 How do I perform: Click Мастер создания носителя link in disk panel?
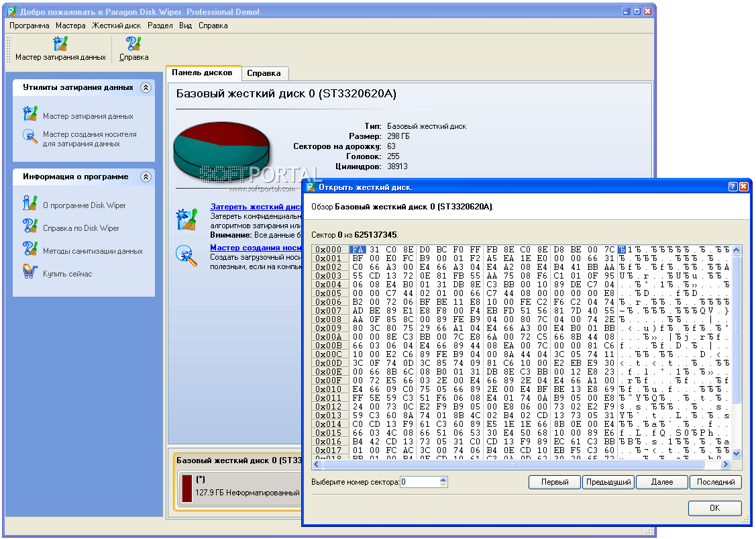pyautogui.click(x=256, y=248)
